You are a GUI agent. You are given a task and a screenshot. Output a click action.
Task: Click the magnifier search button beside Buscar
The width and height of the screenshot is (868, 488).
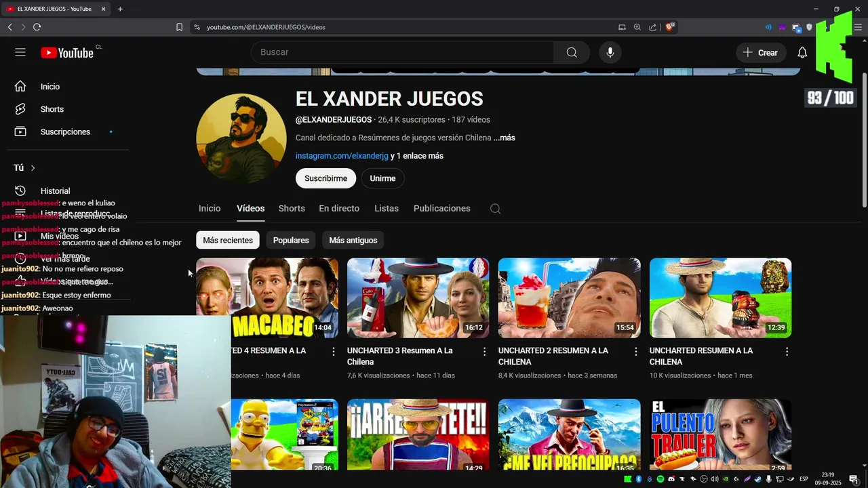click(572, 52)
